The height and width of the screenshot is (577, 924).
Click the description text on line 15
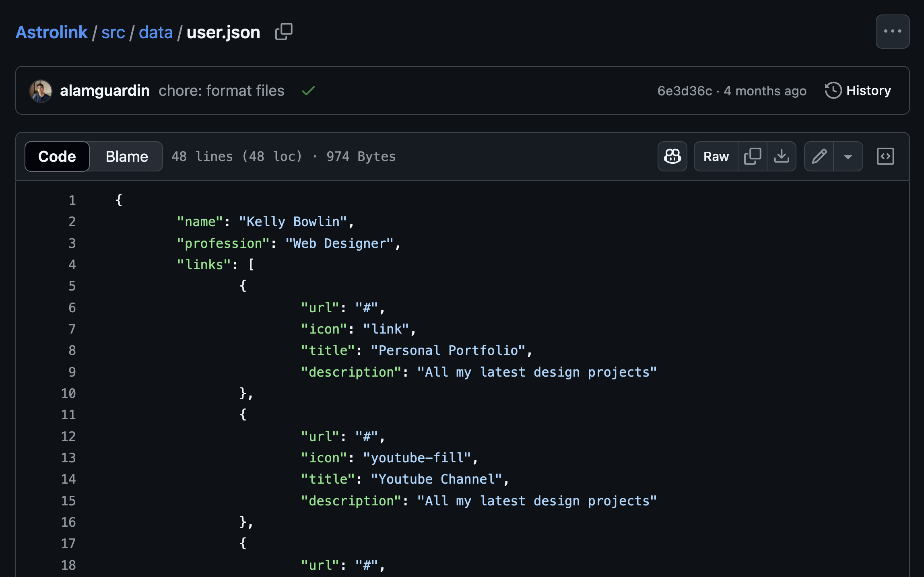(x=537, y=501)
